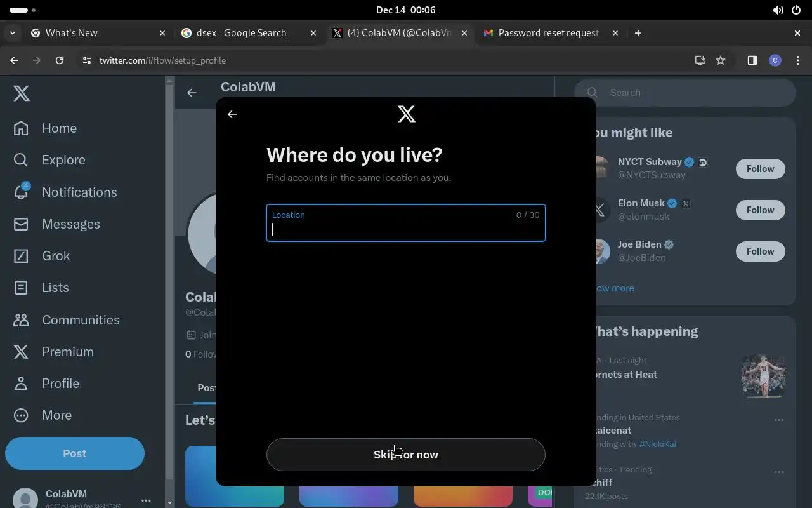812x508 pixels.
Task: Click the browser forward button
Action: 37,60
